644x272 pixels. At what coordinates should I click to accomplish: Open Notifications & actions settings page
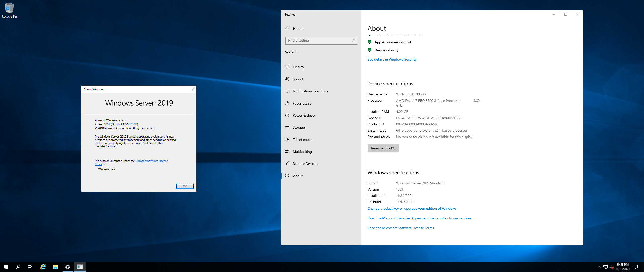[321, 91]
